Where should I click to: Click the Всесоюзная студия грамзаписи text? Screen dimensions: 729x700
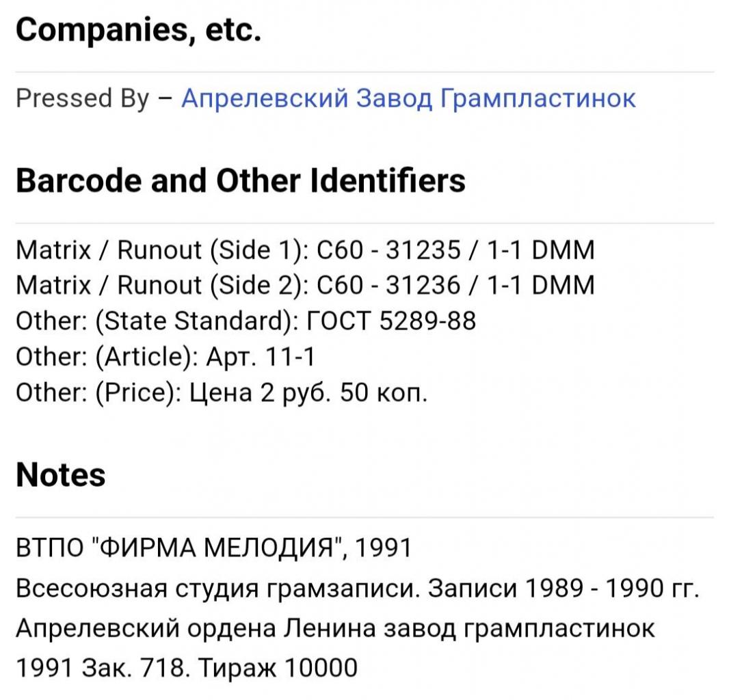[217, 588]
